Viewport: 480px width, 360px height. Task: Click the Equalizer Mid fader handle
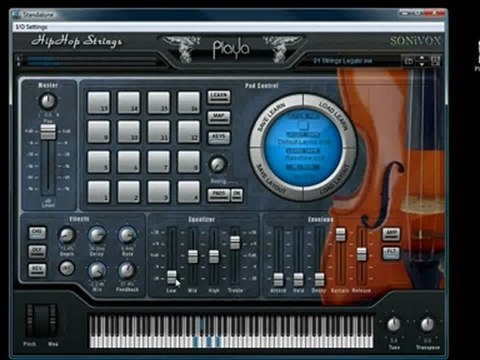click(x=193, y=257)
